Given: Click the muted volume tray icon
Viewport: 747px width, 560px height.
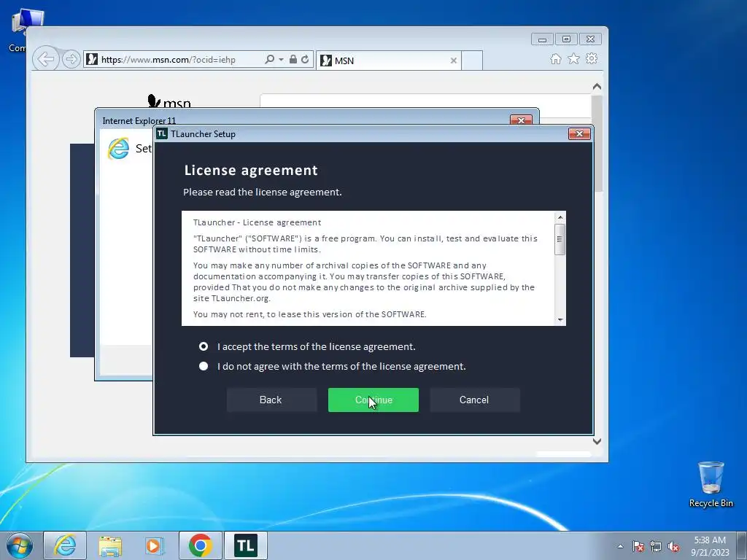Looking at the screenshot, I should pos(673,546).
